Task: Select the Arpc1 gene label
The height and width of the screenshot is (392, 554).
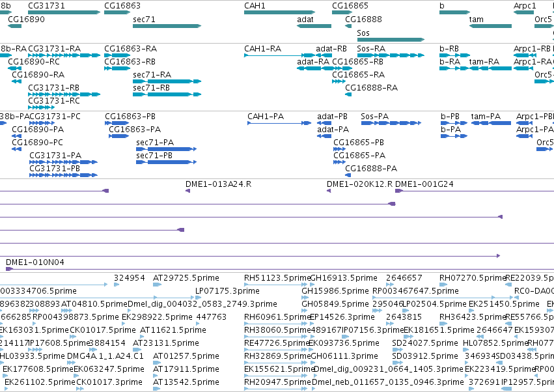Action: tap(525, 6)
